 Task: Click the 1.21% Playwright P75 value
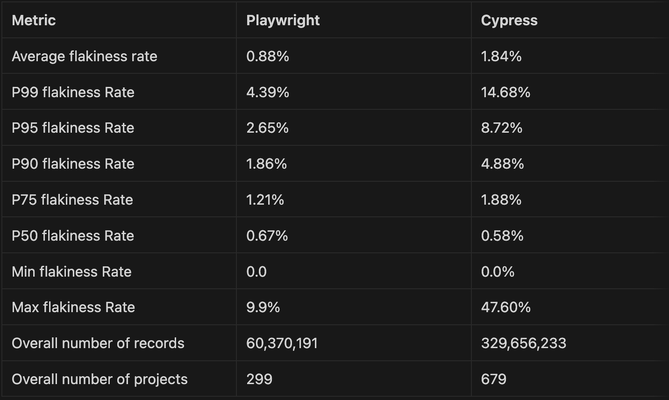(266, 200)
